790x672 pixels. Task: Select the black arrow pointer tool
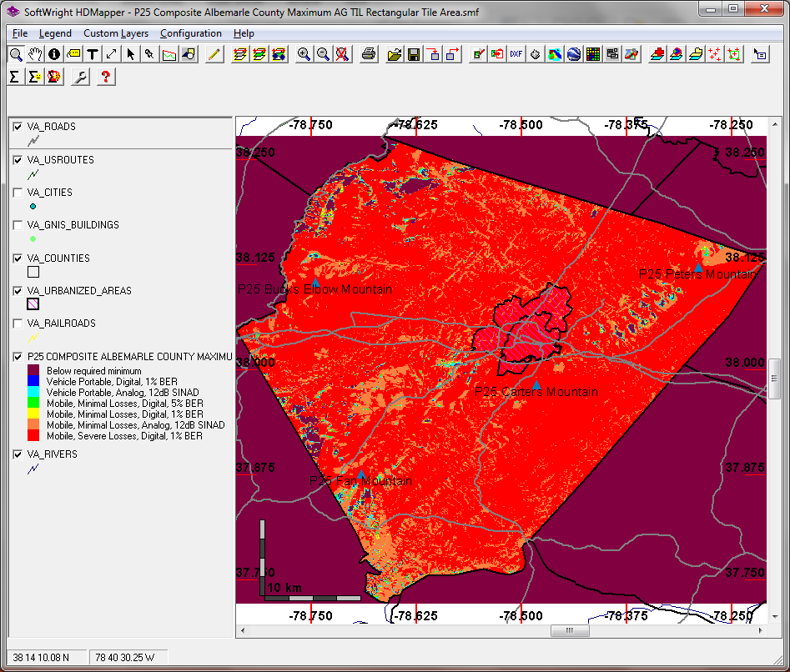131,54
